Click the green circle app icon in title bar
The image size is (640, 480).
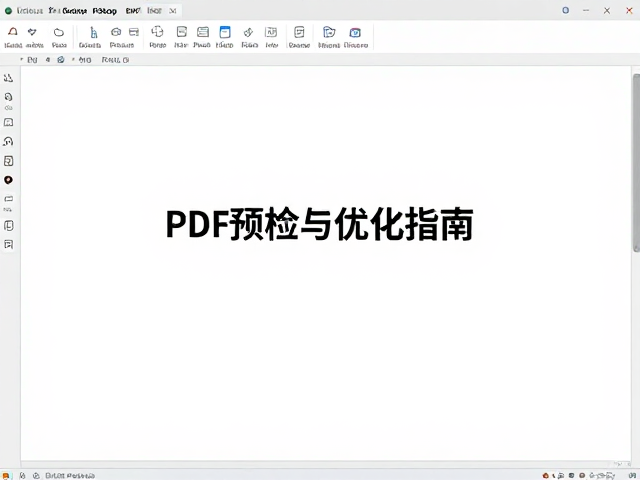pos(8,11)
